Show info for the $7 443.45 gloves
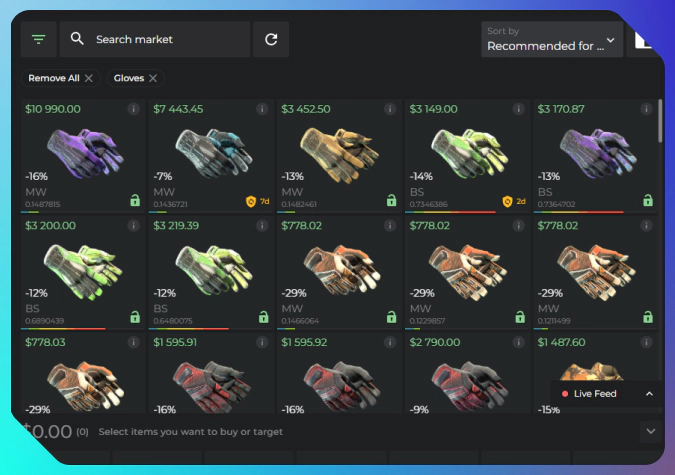Viewport: 675px width, 475px height. (262, 109)
